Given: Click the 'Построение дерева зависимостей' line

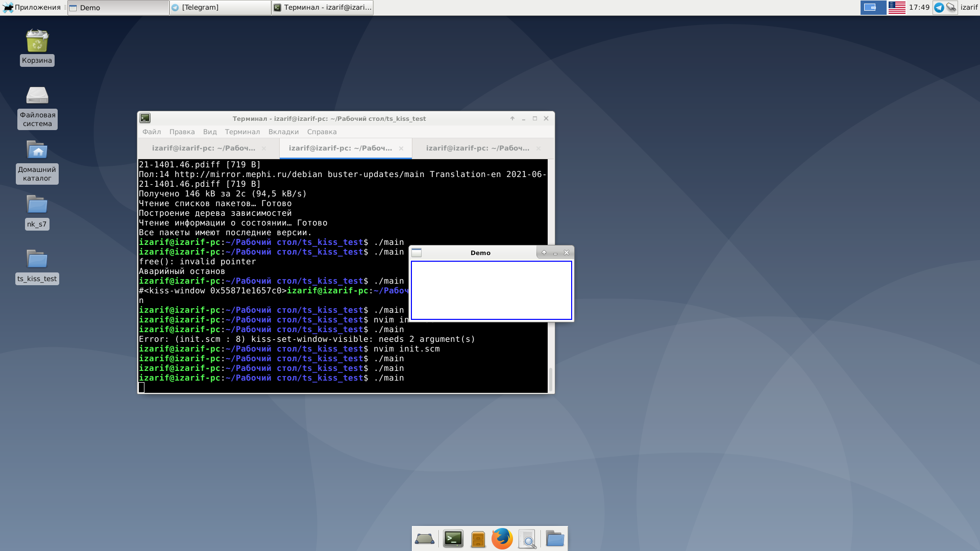Looking at the screenshot, I should (215, 213).
